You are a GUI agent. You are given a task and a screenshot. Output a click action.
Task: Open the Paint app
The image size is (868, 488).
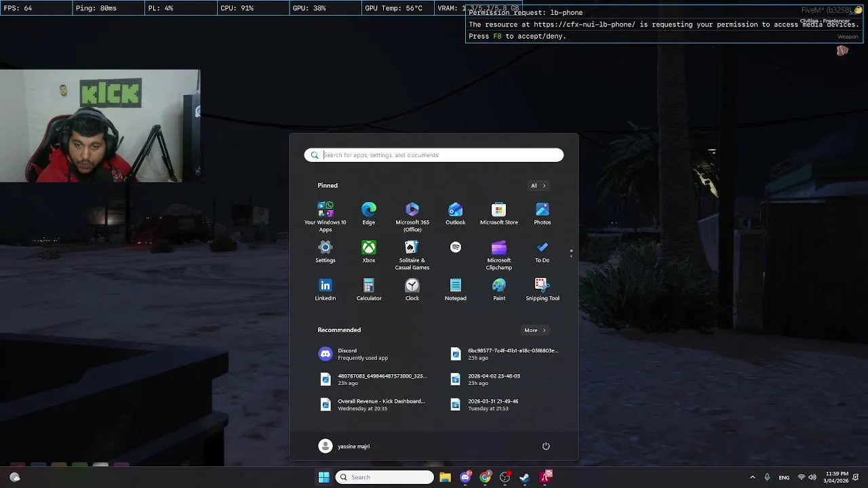[499, 289]
